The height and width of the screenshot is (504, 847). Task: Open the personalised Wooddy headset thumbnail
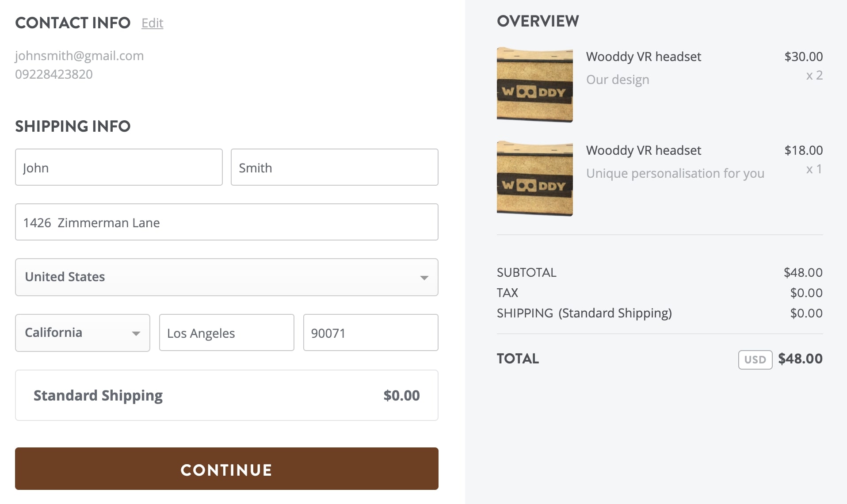point(534,178)
